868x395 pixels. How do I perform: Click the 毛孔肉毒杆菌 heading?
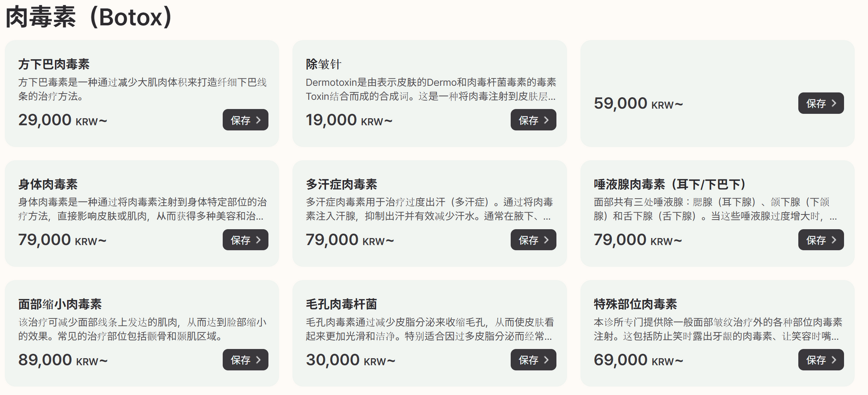click(341, 304)
